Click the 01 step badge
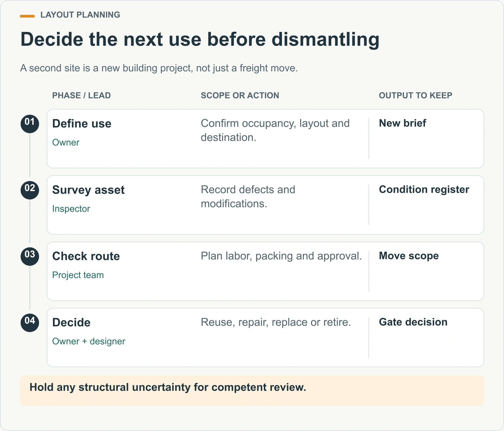The image size is (504, 431). [30, 124]
